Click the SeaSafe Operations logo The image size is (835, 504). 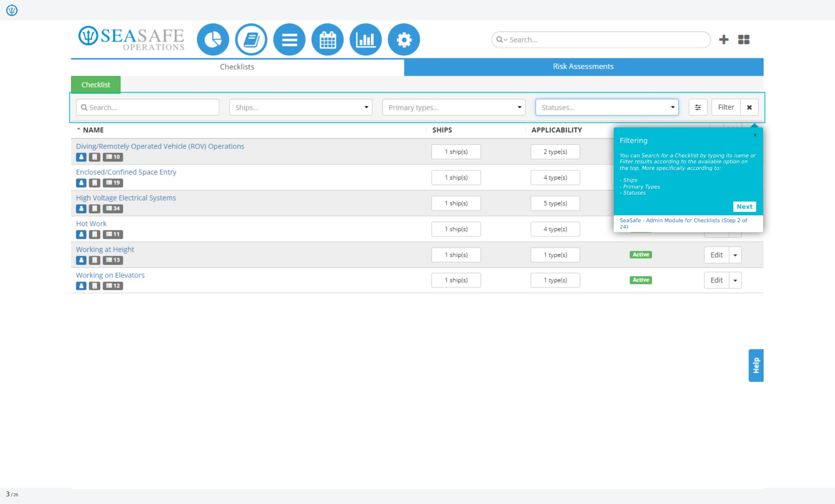pyautogui.click(x=132, y=38)
